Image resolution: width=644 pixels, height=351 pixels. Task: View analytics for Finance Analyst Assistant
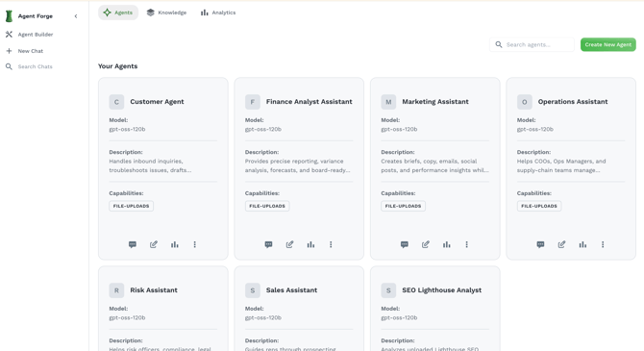point(310,244)
